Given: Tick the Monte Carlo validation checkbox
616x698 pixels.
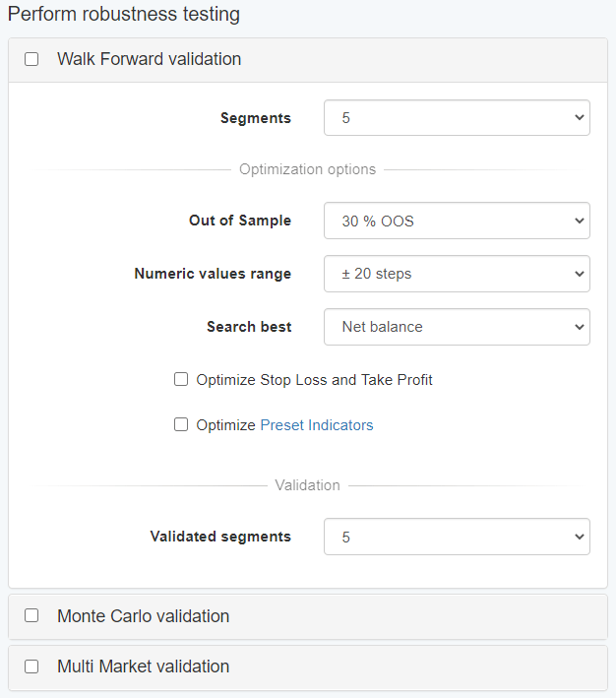Looking at the screenshot, I should point(31,616).
